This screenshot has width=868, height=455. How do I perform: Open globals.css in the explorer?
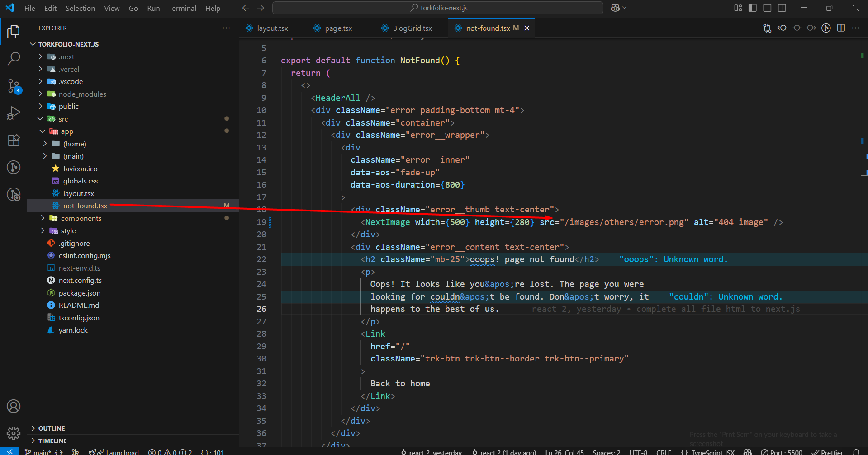(81, 181)
